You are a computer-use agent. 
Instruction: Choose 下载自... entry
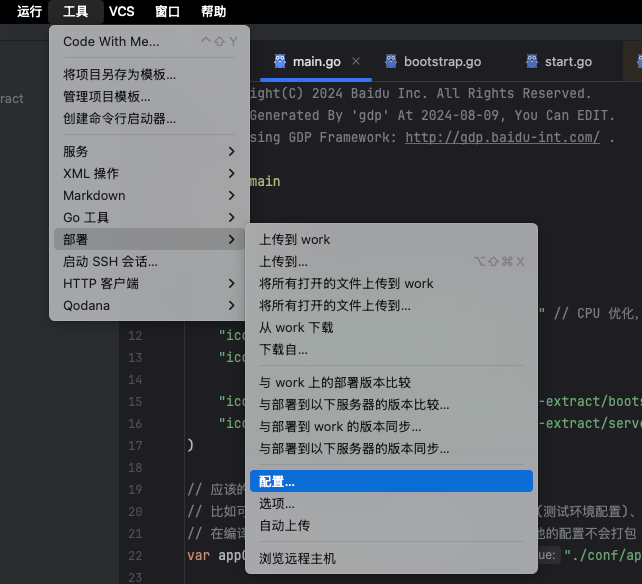(391, 350)
